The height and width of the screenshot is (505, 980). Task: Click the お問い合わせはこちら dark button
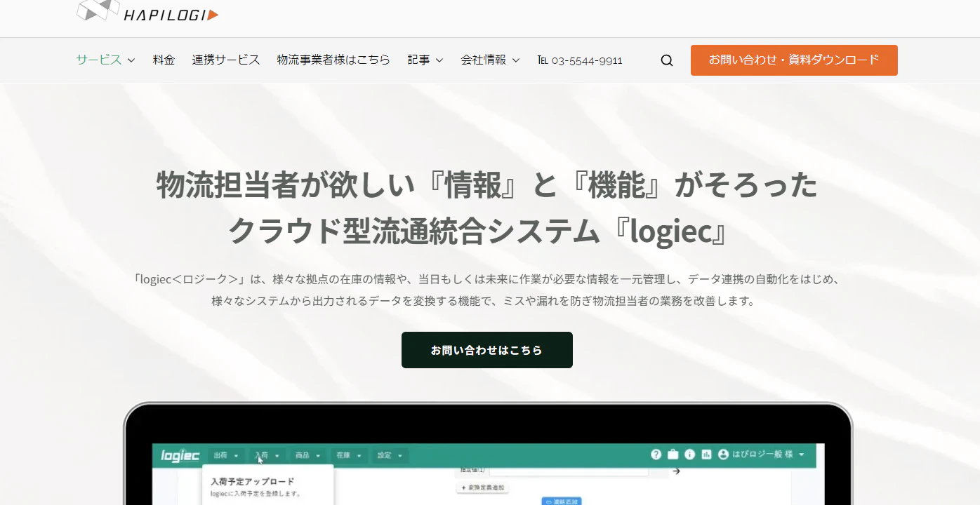487,350
